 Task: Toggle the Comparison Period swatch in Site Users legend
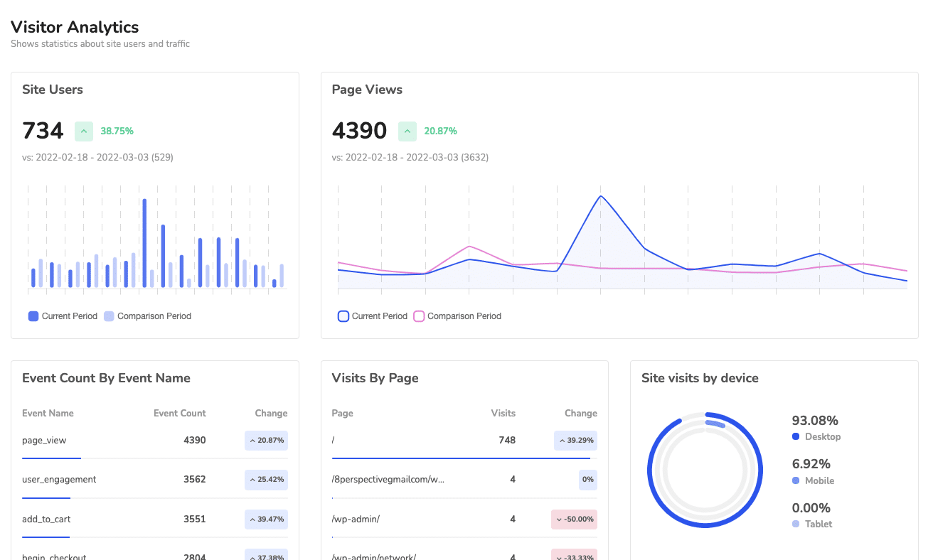coord(109,316)
